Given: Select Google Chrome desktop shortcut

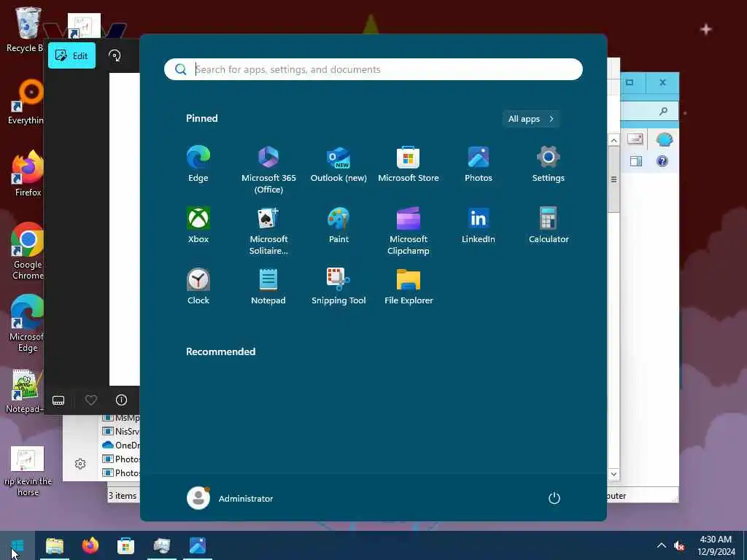Looking at the screenshot, I should pos(28,251).
